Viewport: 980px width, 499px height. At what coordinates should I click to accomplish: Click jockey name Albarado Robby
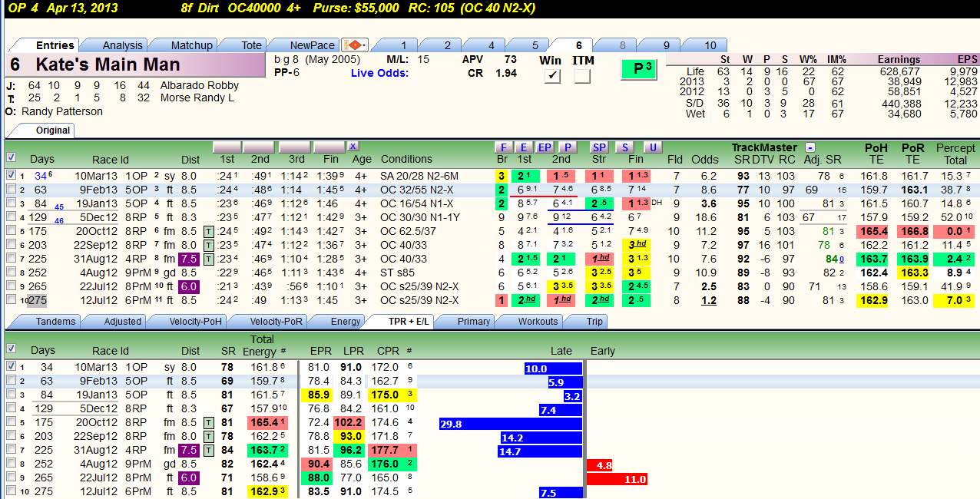(x=200, y=85)
